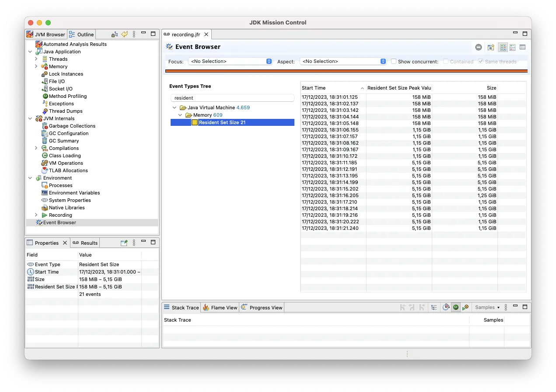The height and width of the screenshot is (392, 556).
Task: Toggle the Show concurrent checkbox
Action: 394,62
